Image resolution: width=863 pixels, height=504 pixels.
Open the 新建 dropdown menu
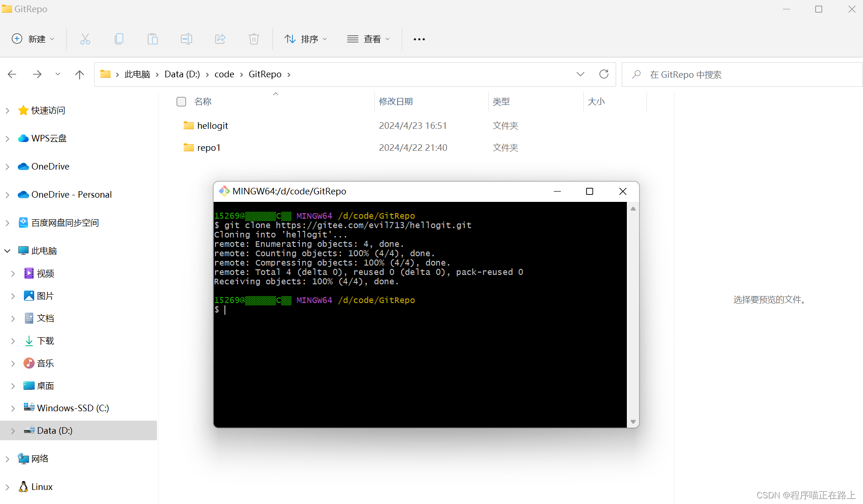click(33, 39)
